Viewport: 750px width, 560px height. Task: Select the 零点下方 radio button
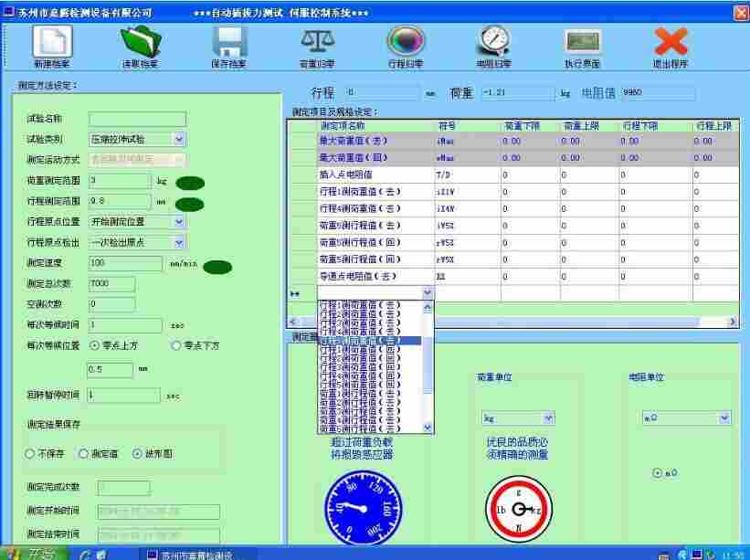pyautogui.click(x=176, y=345)
